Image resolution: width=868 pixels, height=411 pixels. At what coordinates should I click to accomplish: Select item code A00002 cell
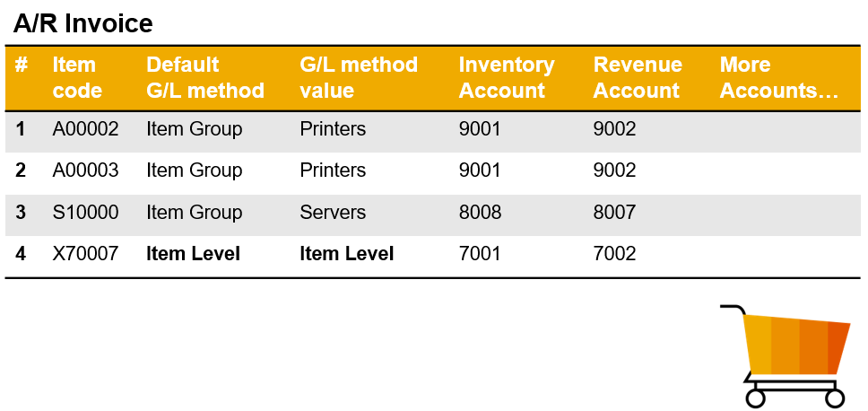85,129
